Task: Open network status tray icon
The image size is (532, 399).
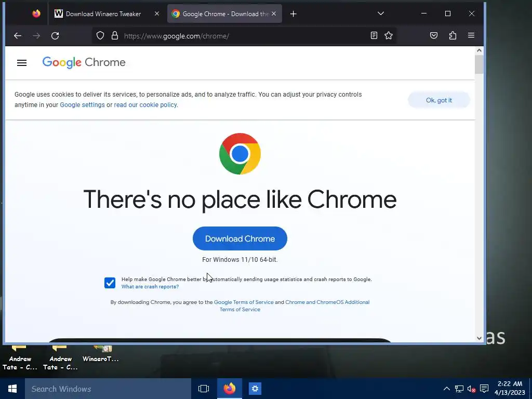Action: point(459,389)
